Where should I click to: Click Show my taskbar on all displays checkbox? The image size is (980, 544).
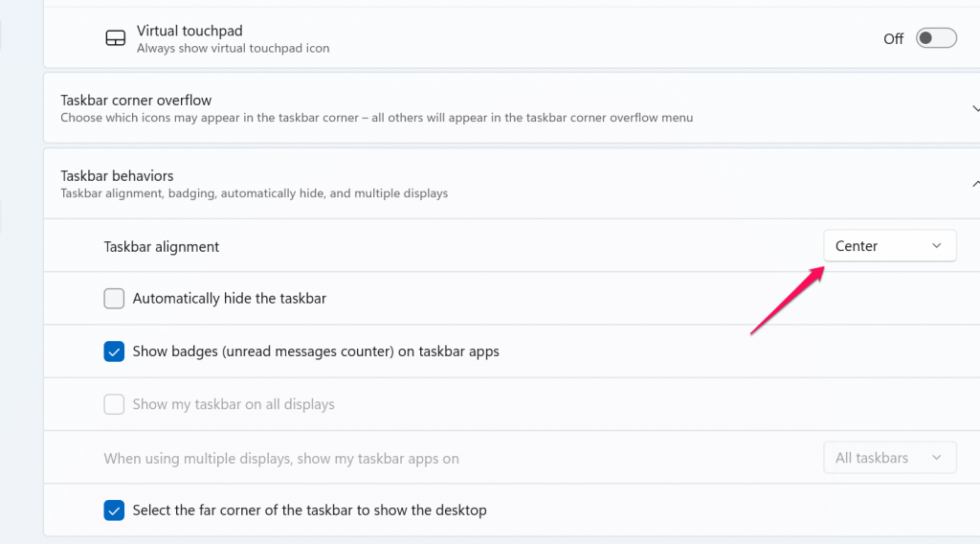114,404
